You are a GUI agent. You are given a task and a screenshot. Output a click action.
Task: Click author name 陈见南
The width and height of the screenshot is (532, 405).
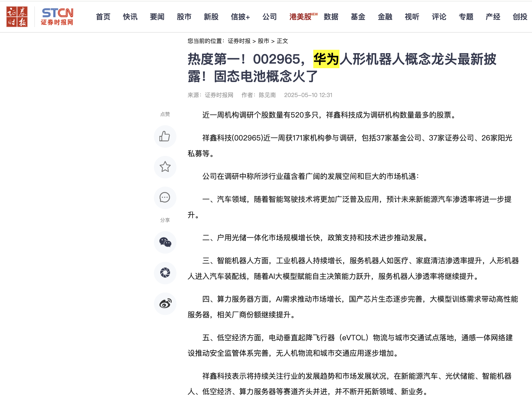(267, 95)
